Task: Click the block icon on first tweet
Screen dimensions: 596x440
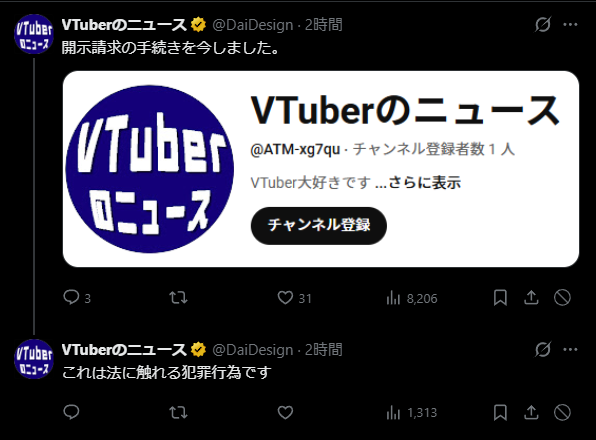Action: (562, 298)
